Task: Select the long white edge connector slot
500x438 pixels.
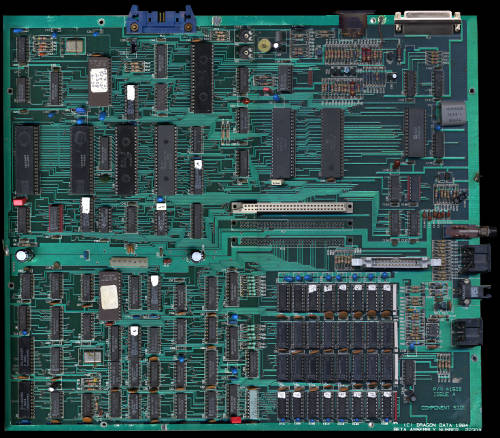Action: [292, 208]
